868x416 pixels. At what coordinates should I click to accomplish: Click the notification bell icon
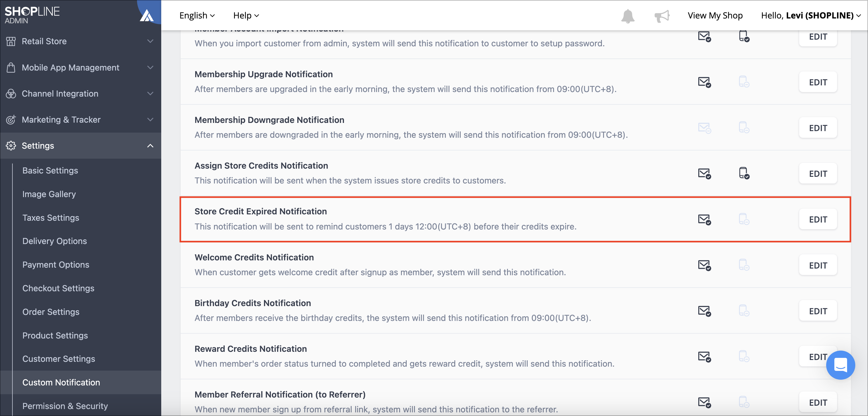click(628, 16)
